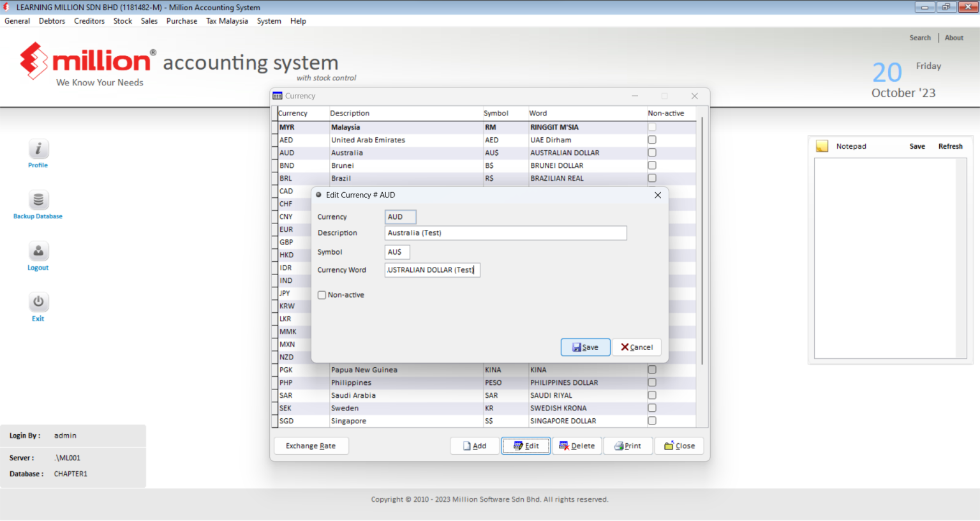Cancel the Edit Currency dialog
Image resolution: width=980 pixels, height=521 pixels.
coord(637,347)
